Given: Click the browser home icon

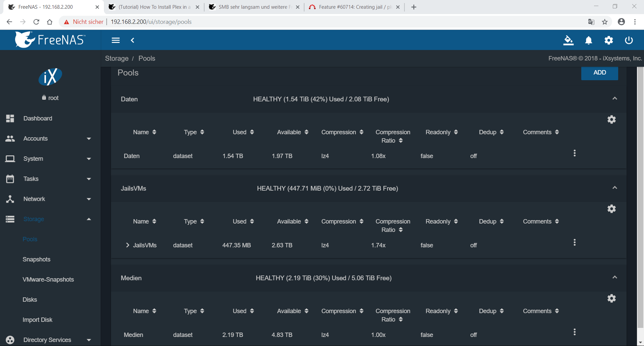Looking at the screenshot, I should pyautogui.click(x=50, y=22).
